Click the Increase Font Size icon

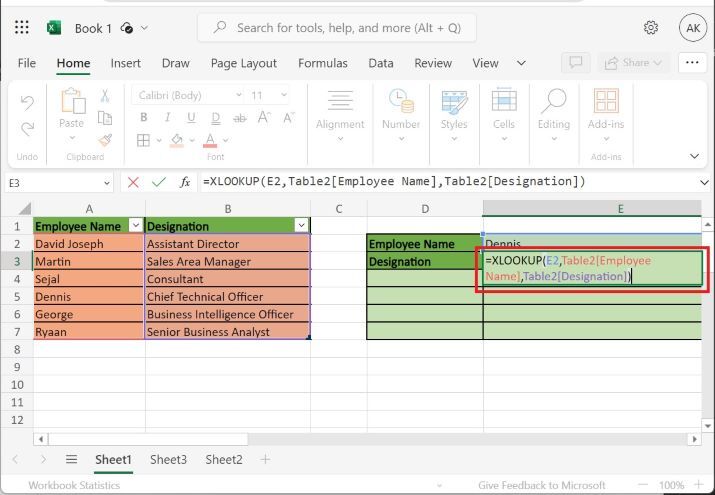[x=264, y=117]
